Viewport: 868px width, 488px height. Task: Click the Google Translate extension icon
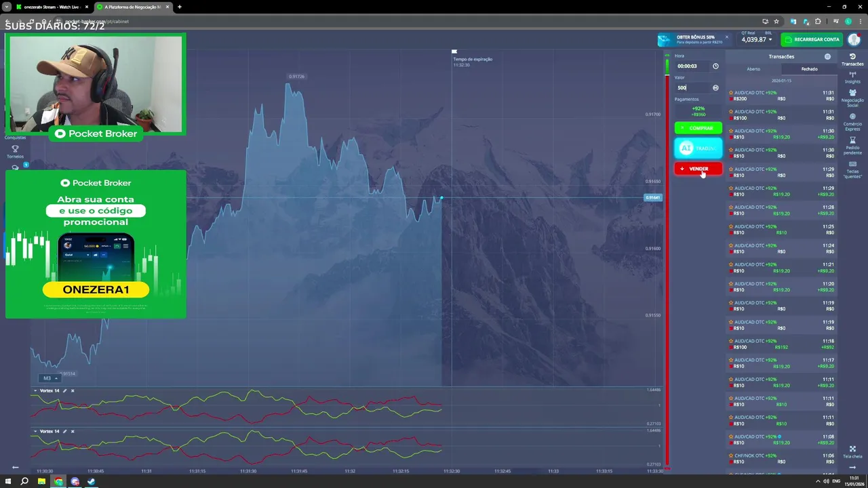(793, 21)
